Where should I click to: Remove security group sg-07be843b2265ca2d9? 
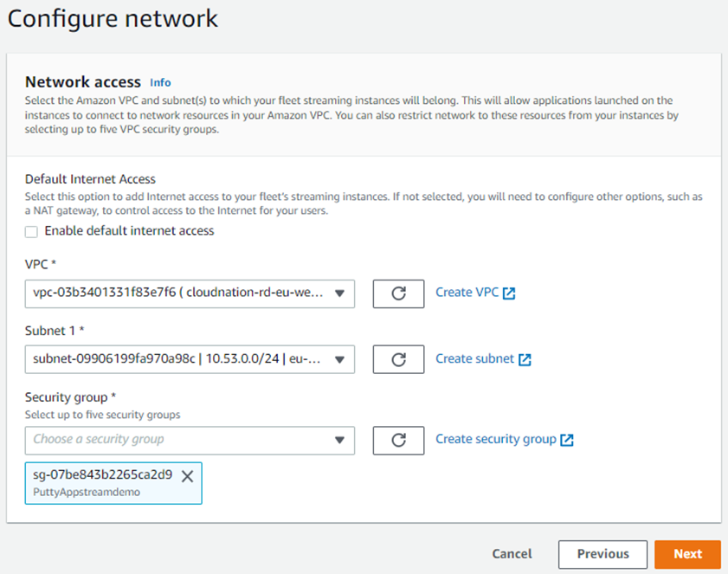[x=187, y=475]
